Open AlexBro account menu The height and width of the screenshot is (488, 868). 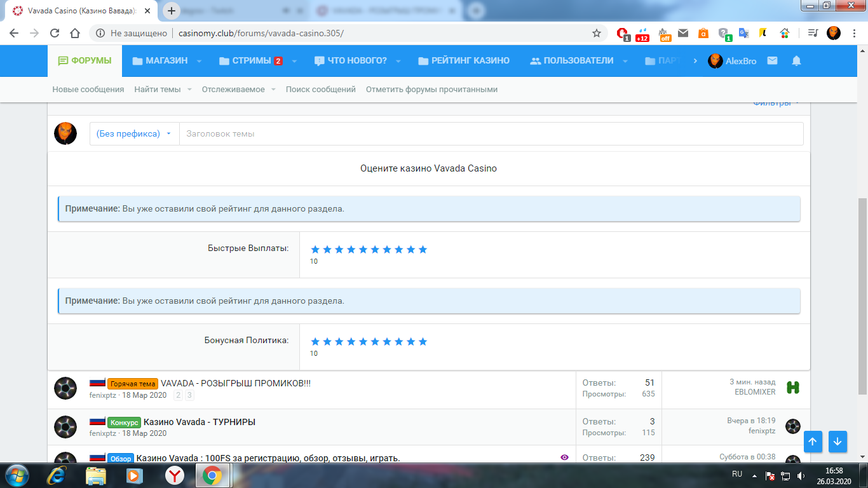tap(732, 61)
